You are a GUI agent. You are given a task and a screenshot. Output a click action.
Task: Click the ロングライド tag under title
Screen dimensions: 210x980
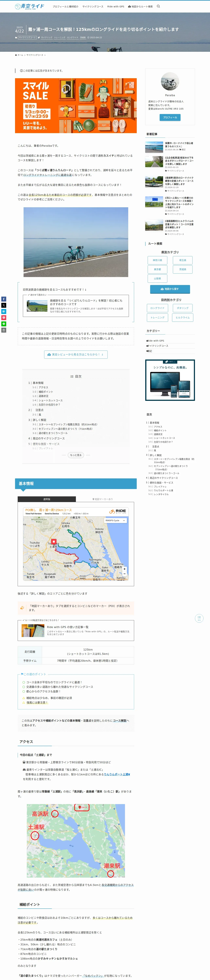(72, 38)
